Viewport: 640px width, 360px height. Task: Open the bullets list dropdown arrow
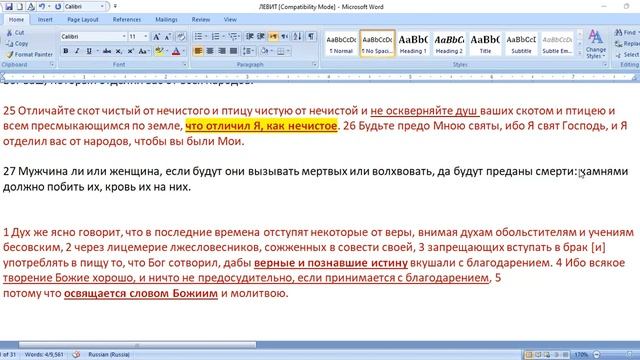[207, 37]
